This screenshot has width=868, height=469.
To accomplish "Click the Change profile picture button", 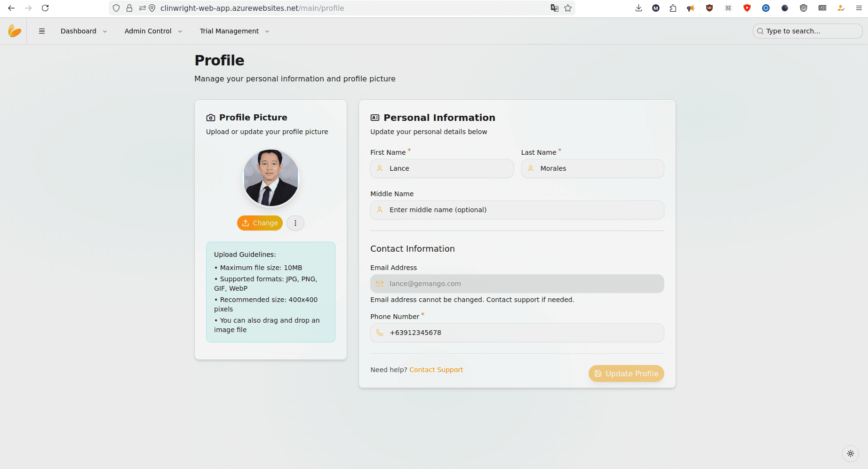I will tap(260, 223).
